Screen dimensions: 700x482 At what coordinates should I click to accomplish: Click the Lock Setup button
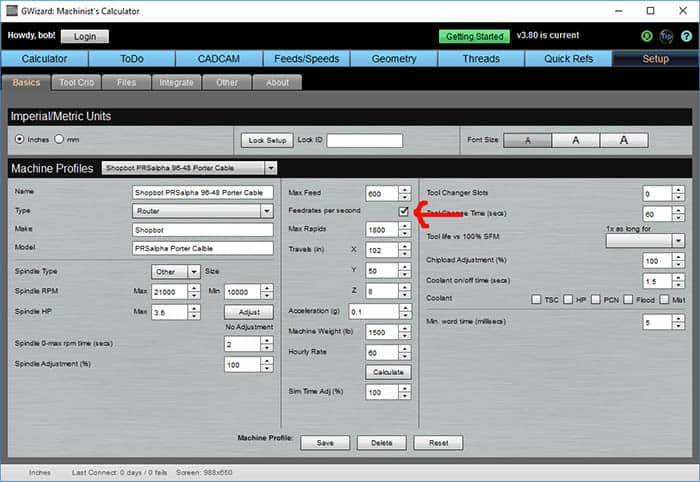[267, 140]
